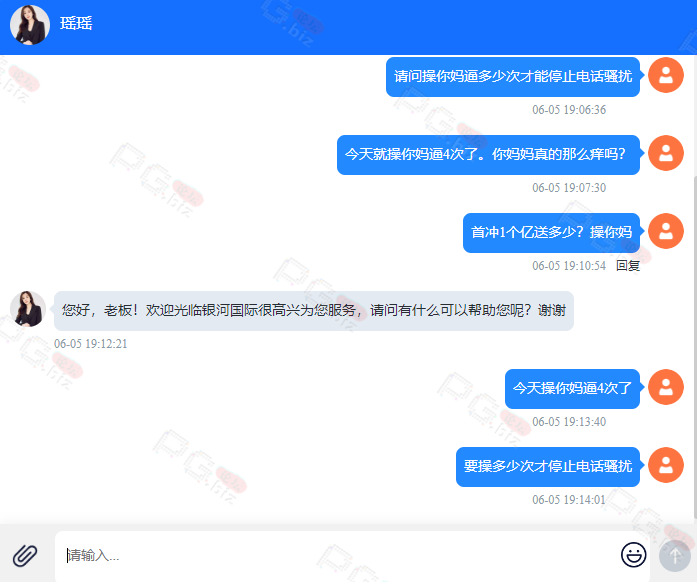The image size is (697, 582).
Task: Click the chat vertical scrollbar
Action: (694, 347)
